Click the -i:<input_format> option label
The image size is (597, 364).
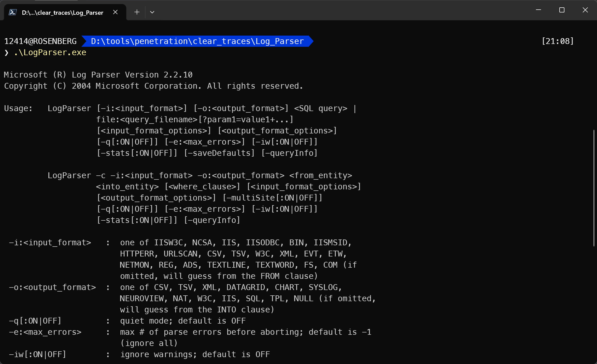50,242
